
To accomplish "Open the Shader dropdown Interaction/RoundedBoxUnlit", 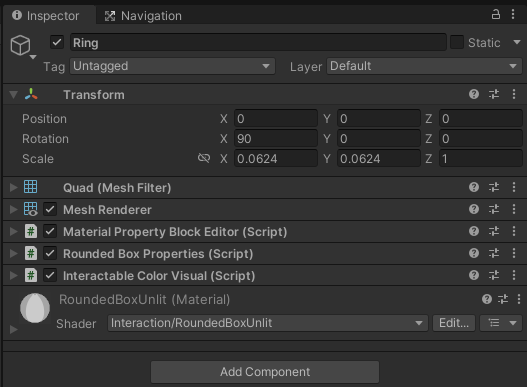I will (268, 323).
